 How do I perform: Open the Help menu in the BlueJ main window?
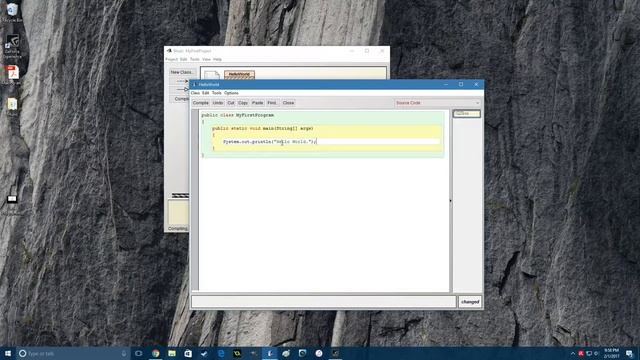[x=218, y=60]
